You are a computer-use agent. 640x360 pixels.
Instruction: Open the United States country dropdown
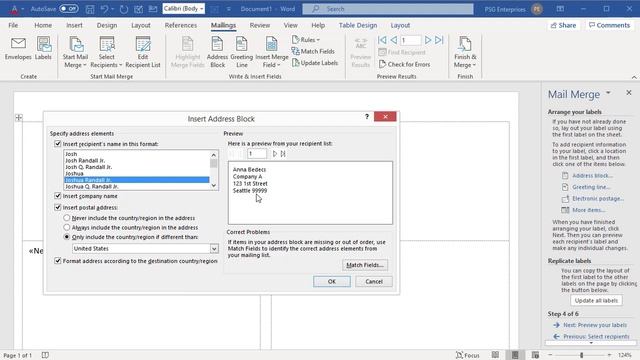214,249
